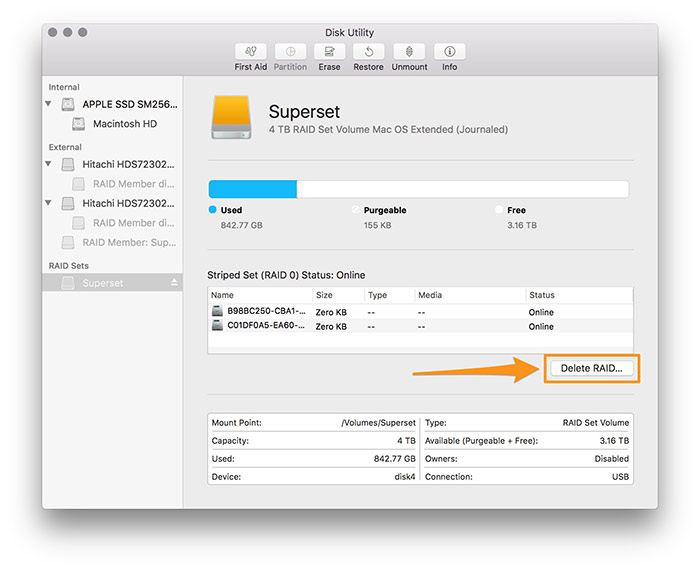Collapse the first Hitachi HDS72302 disclosure triangle
Image resolution: width=700 pixels, height=569 pixels.
click(x=49, y=164)
